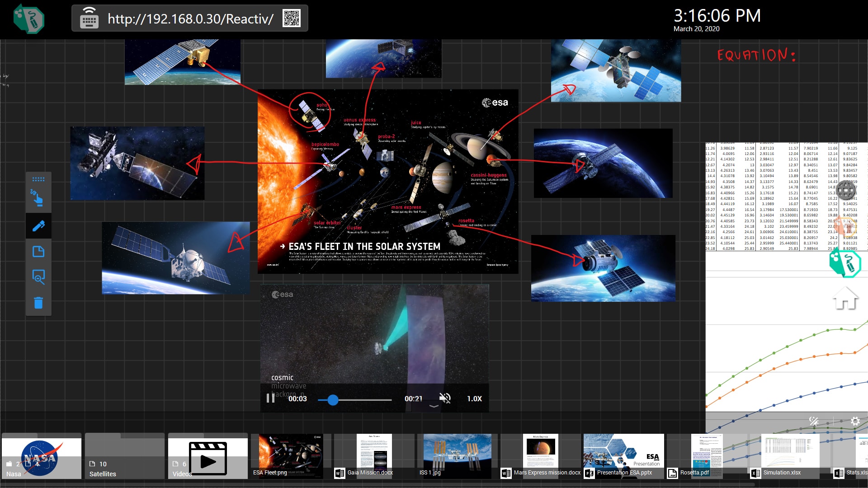Click the March 20, 2020 date

click(696, 29)
